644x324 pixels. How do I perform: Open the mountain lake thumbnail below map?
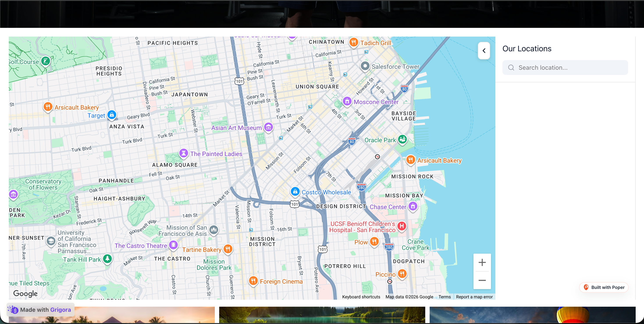pos(322,315)
